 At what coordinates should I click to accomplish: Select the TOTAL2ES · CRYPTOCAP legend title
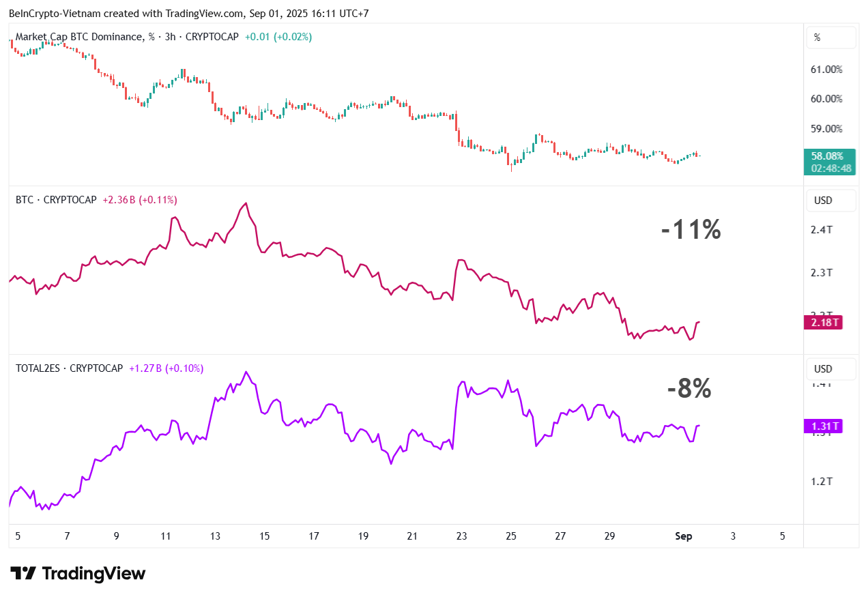pos(69,368)
